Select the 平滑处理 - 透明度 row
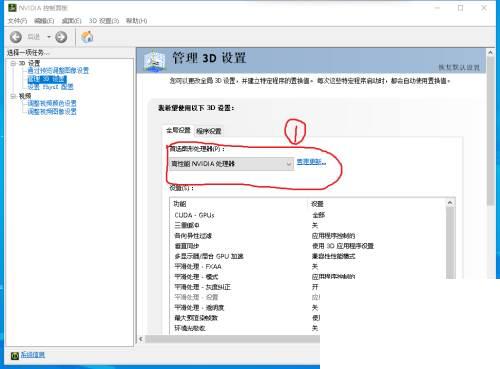Image resolution: width=500 pixels, height=369 pixels. (x=245, y=307)
